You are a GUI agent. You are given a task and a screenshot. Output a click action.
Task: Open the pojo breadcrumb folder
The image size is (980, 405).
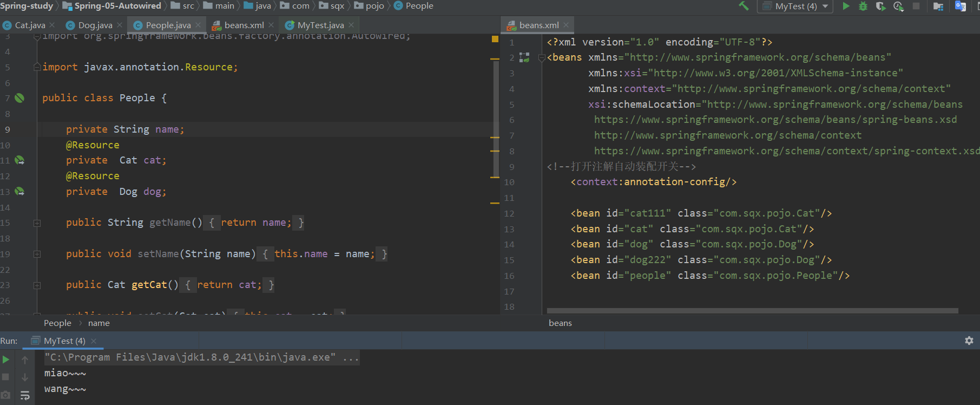[369, 6]
